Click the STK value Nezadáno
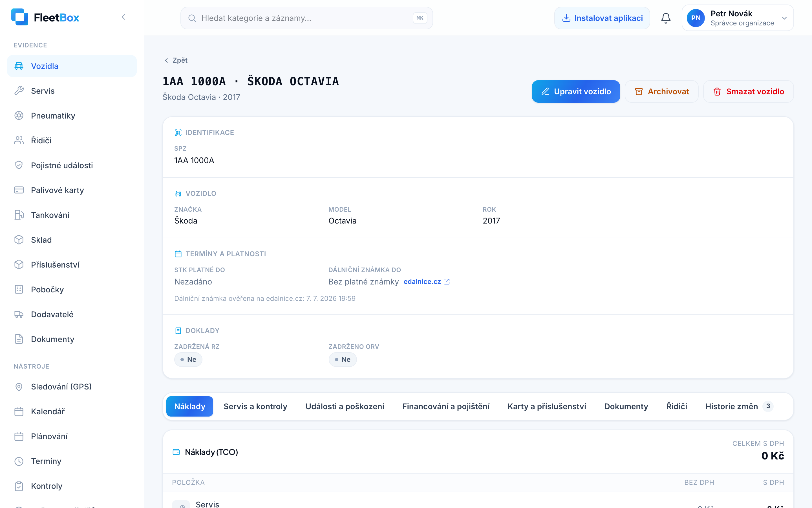The width and height of the screenshot is (812, 508). click(x=193, y=282)
